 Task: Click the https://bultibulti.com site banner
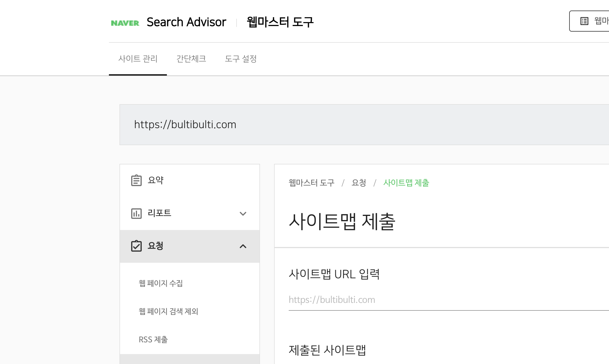364,125
